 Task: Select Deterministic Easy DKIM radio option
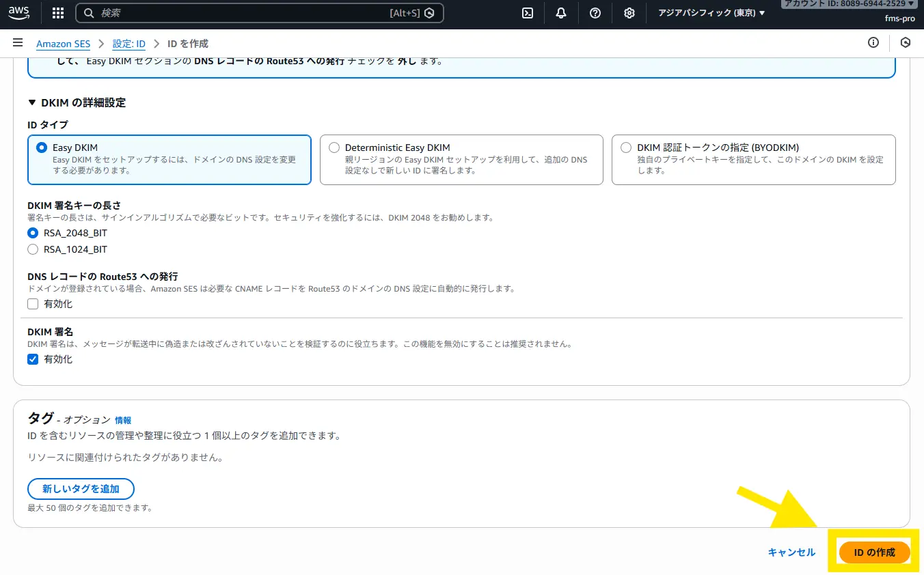[334, 148]
